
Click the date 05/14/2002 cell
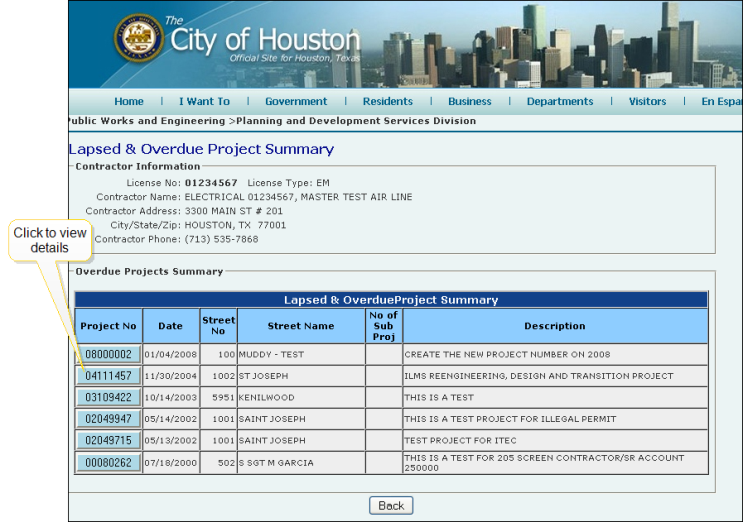coord(171,419)
